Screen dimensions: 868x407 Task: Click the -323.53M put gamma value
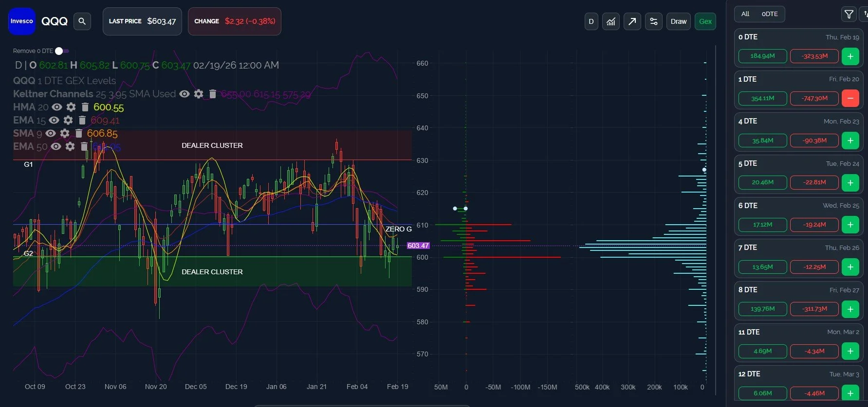[814, 56]
